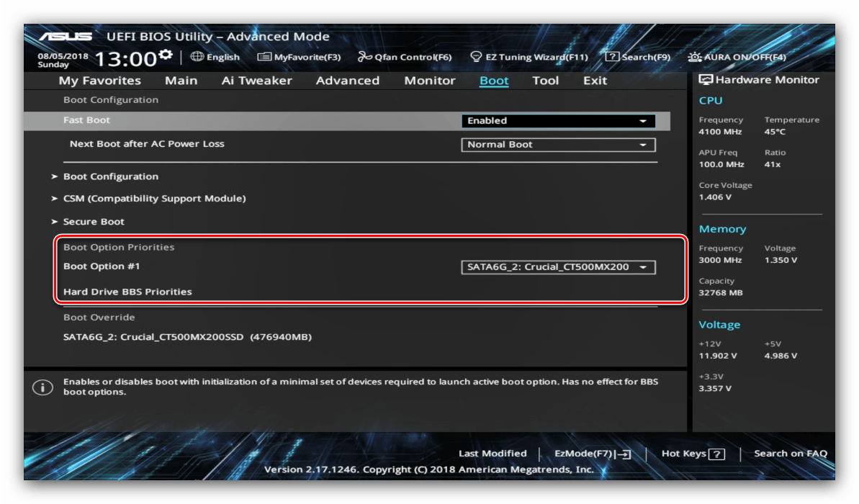Open Search(F9) question mark icon
The height and width of the screenshot is (504, 859).
[612, 57]
